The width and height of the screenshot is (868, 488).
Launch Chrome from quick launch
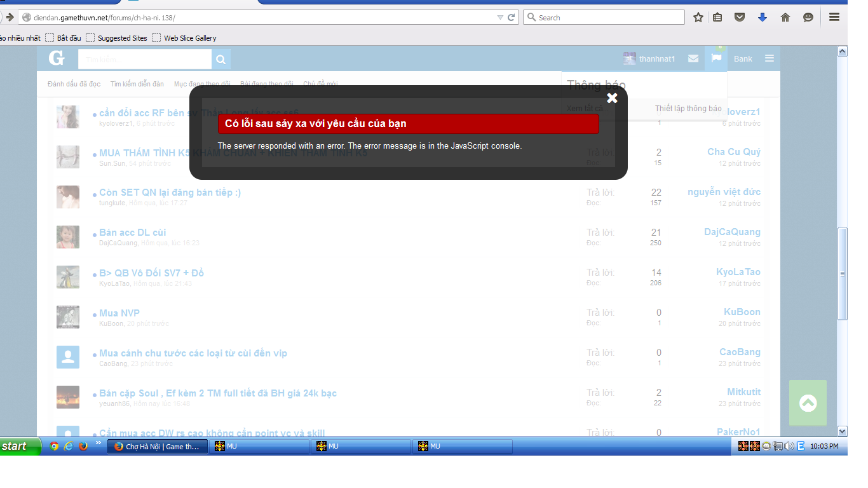54,446
